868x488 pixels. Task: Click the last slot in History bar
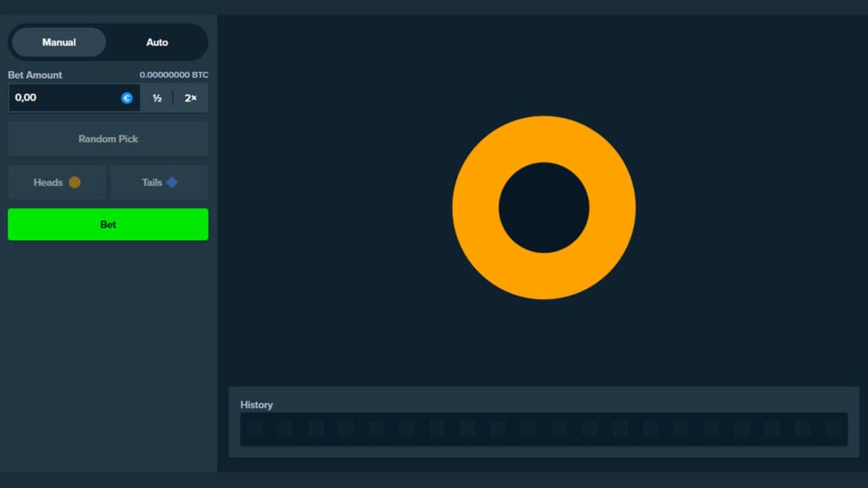click(832, 429)
